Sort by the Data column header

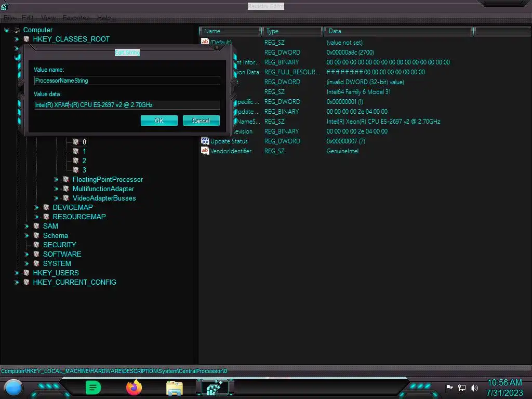click(x=398, y=31)
